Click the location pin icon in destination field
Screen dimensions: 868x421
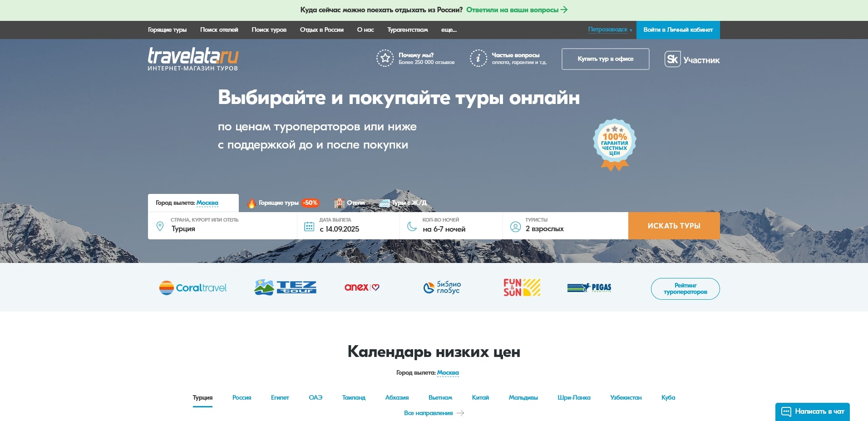(x=160, y=225)
